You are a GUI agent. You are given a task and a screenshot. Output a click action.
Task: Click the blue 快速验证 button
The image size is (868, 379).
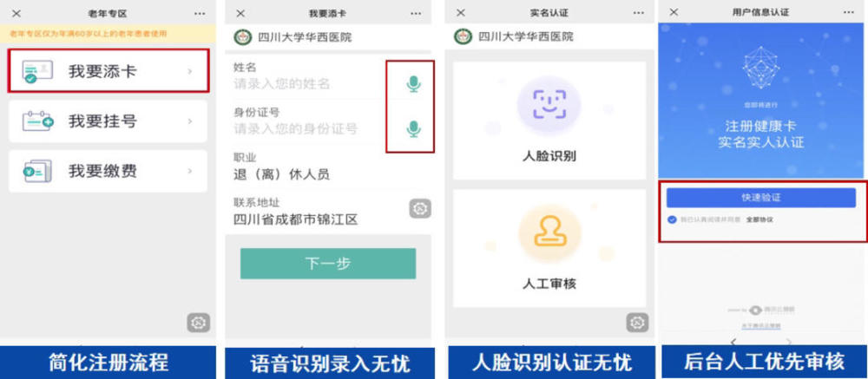pyautogui.click(x=761, y=198)
